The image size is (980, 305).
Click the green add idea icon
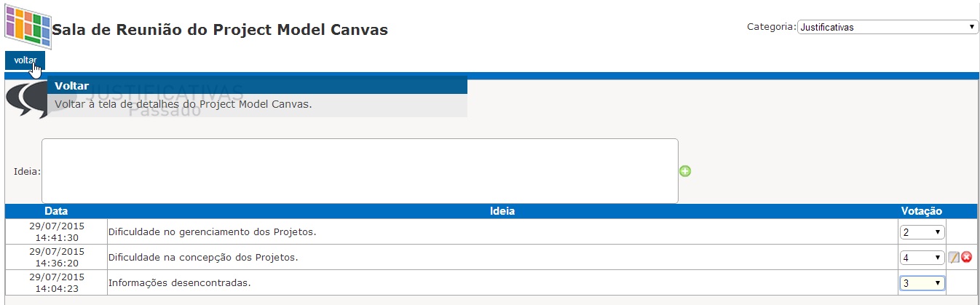click(684, 171)
